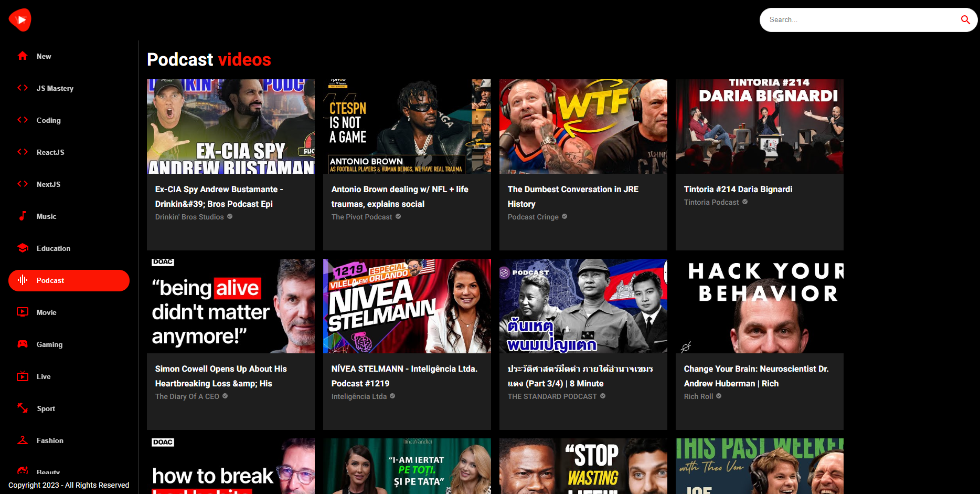Screen dimensions: 980x494
Task: Play the Thai history podcast thumbnail
Action: coord(583,306)
